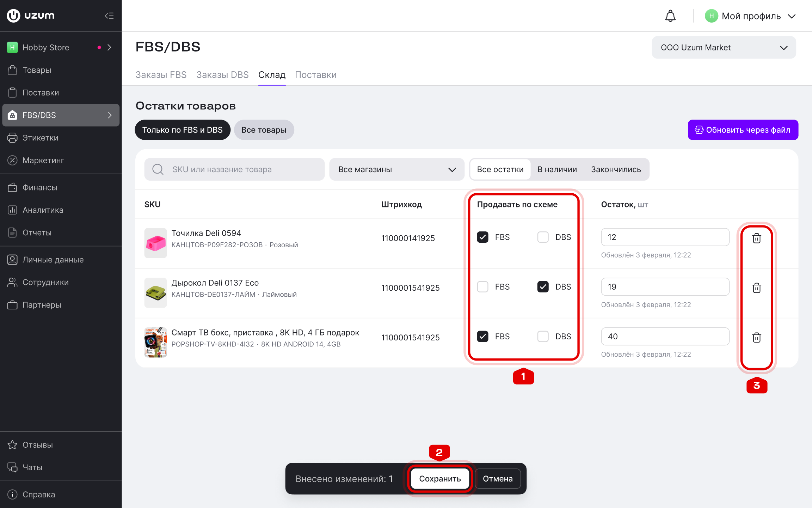Uncheck FBS for Точилка Deli 0594

(482, 237)
